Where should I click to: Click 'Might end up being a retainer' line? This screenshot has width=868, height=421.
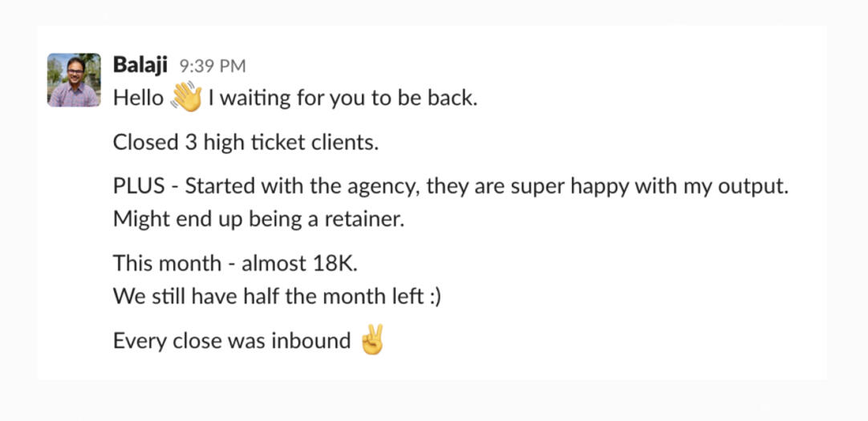[258, 218]
